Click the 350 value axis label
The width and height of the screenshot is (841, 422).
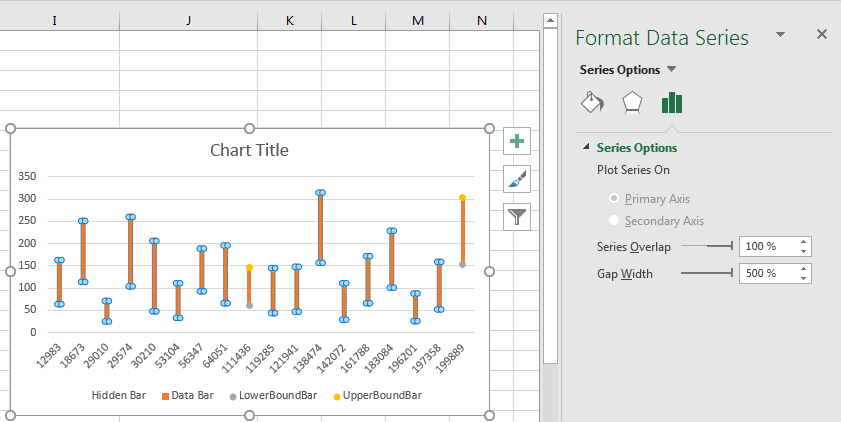coord(27,176)
